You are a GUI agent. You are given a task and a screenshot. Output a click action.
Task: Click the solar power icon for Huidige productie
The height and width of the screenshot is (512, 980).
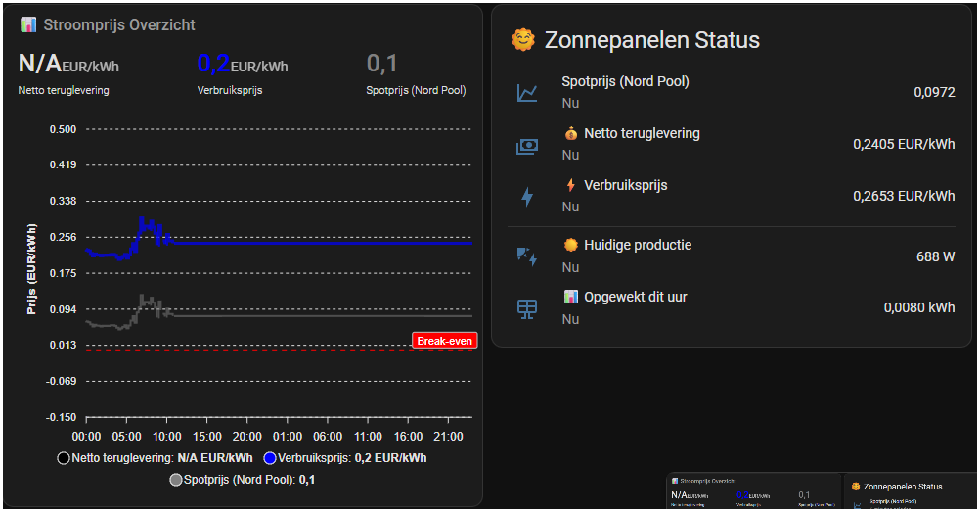[x=527, y=256]
